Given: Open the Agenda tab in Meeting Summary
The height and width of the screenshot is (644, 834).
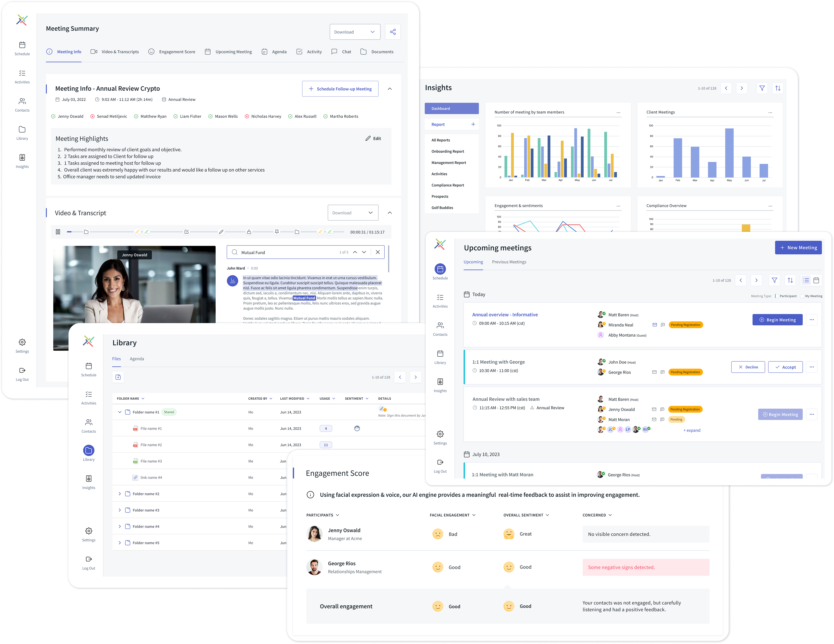Looking at the screenshot, I should pos(274,52).
